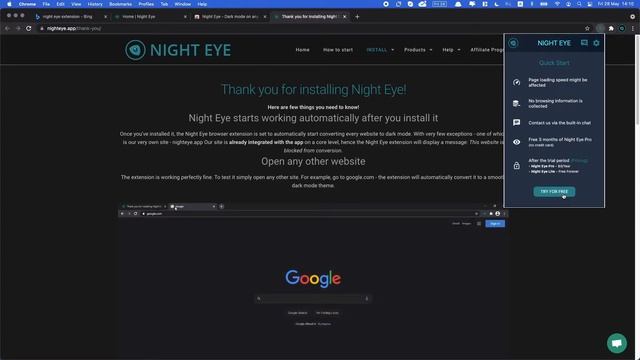Viewport: 640px width, 360px height.
Task: Click the moon Do Not Disturb menu bar icon
Action: [497, 4]
